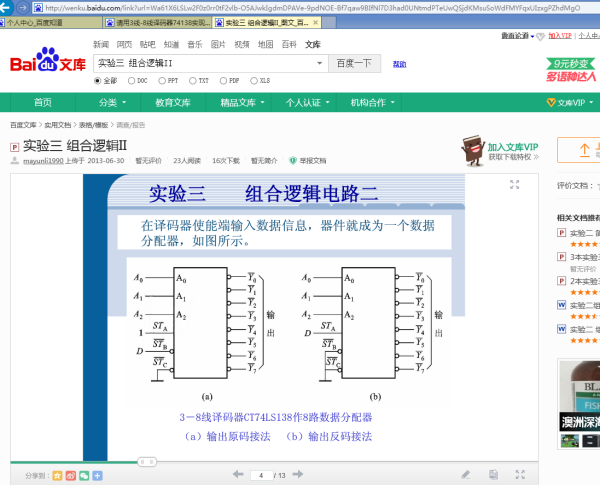Go to next page arrow in viewer
Image resolution: width=600 pixels, height=485 pixels.
pos(298,475)
